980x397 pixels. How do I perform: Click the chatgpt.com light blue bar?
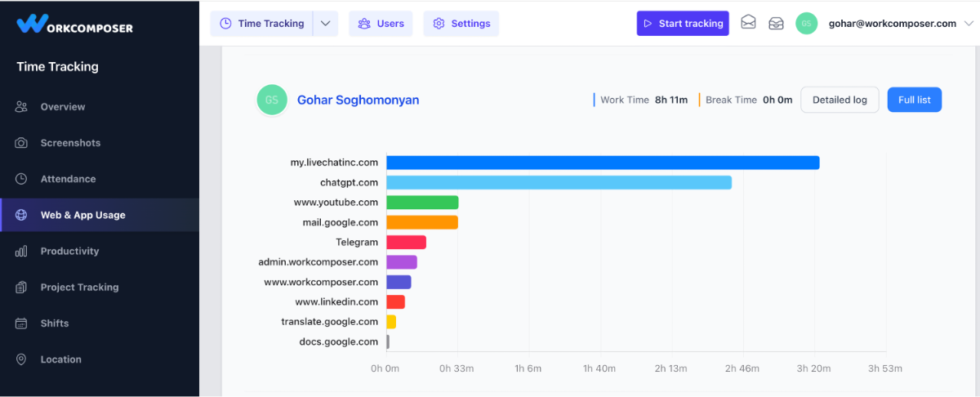pyautogui.click(x=559, y=182)
